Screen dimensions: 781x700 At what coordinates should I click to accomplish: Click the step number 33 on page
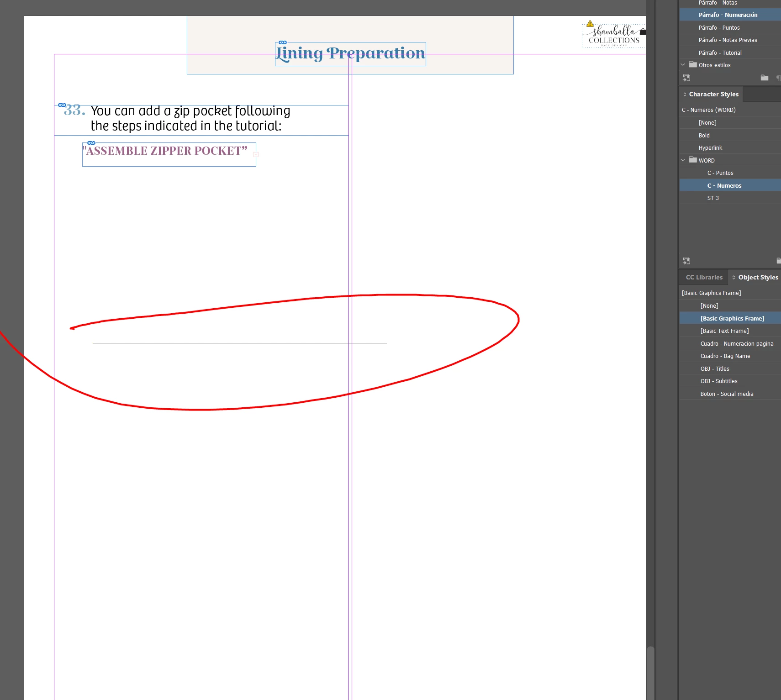[x=74, y=110]
